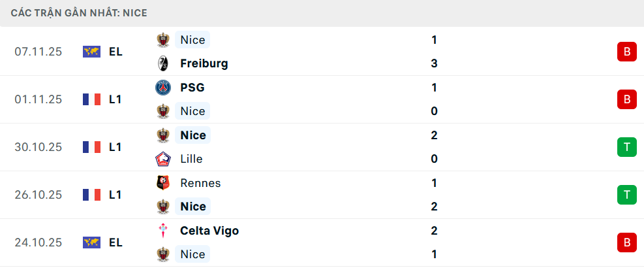Click the red B badge for Freiburg match
Viewport: 644px width, 268px height.
pos(626,52)
